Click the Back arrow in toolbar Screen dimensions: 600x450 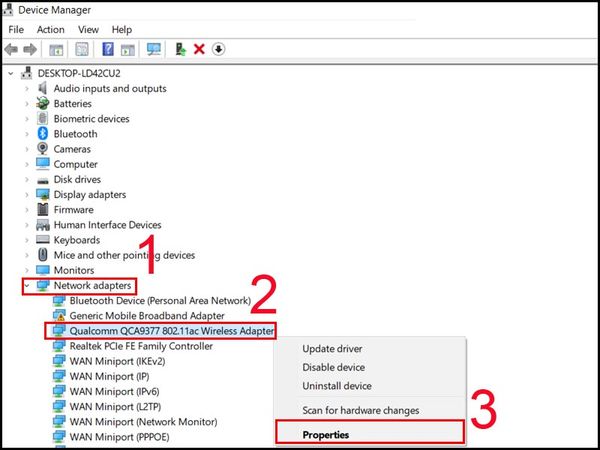point(11,49)
